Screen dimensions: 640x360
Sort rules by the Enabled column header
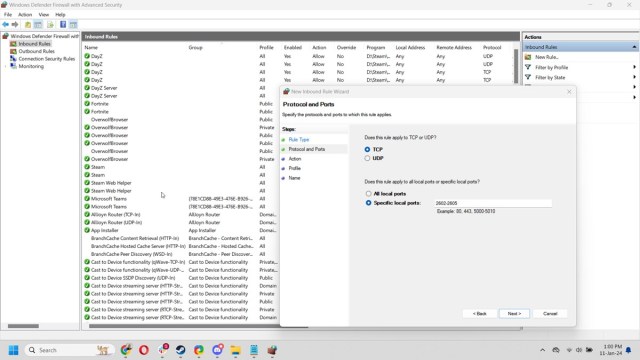point(293,48)
